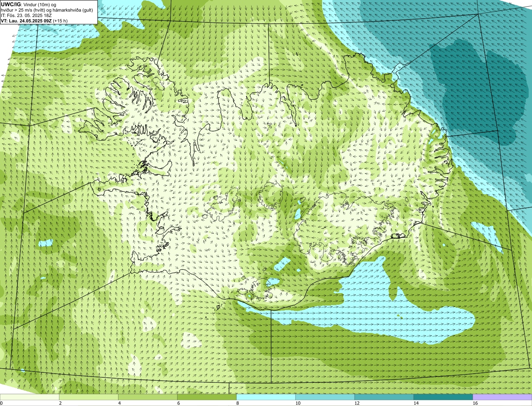The height and width of the screenshot is (406, 532).
Task: Click the 'VT: Lau. 24.05.2025 09Z (+15 h)' line
Action: coord(34,21)
